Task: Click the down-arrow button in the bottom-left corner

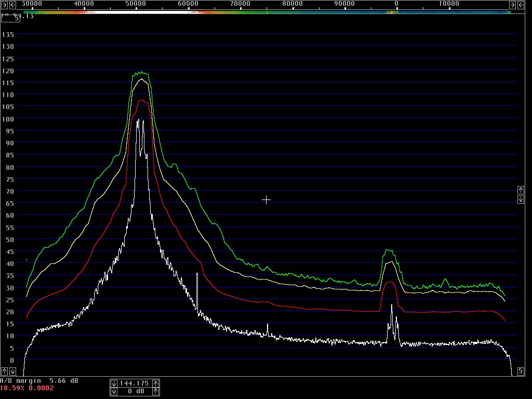Action: coord(12,371)
